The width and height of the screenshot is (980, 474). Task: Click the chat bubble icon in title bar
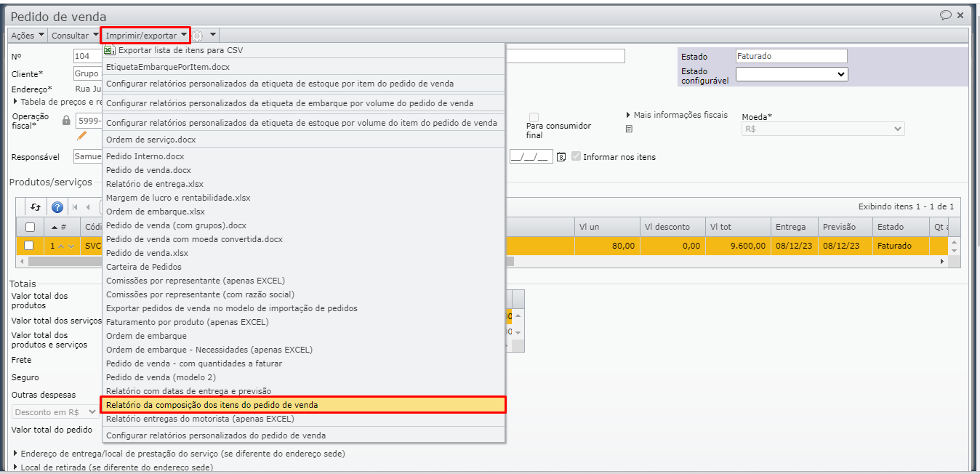[x=945, y=15]
